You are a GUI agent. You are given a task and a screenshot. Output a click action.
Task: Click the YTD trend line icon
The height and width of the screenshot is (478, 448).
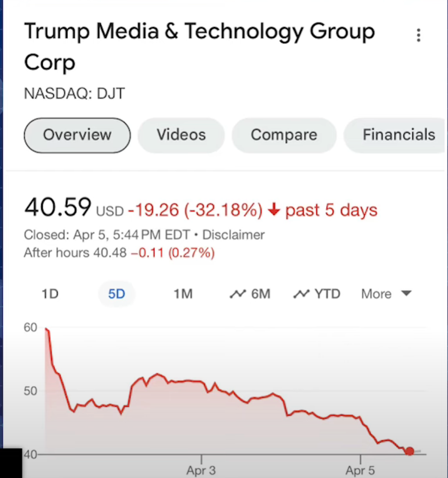pos(301,294)
